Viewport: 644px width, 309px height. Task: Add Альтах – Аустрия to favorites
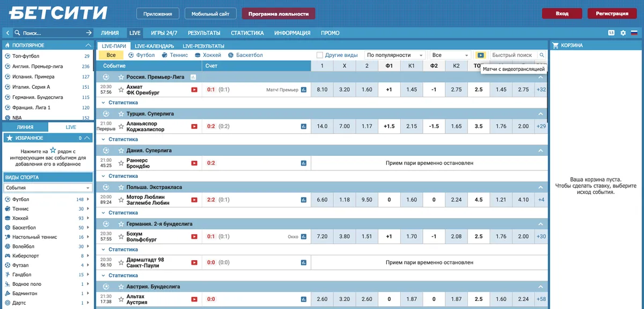121,299
